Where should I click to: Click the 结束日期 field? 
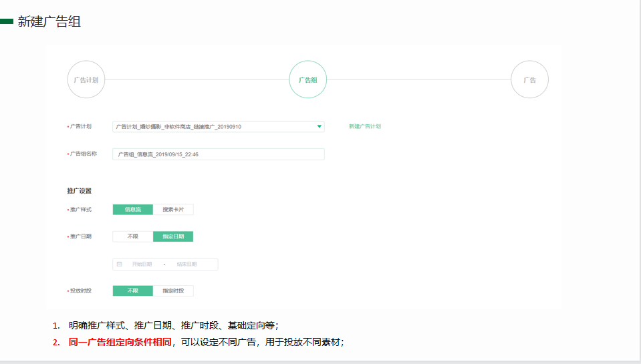[x=187, y=264]
